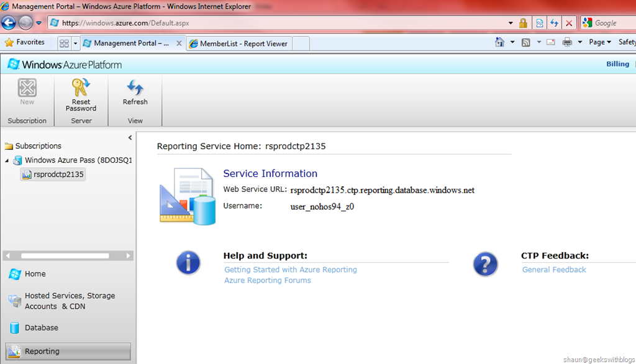The image size is (636, 364).
Task: Open a new blank browser tab
Action: point(301,43)
